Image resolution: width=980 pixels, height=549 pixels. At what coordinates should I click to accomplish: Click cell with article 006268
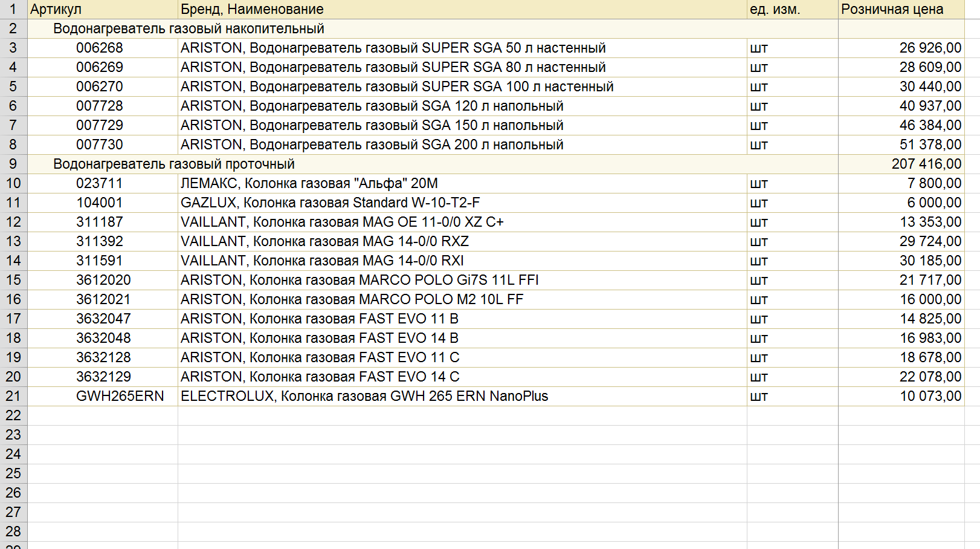103,48
